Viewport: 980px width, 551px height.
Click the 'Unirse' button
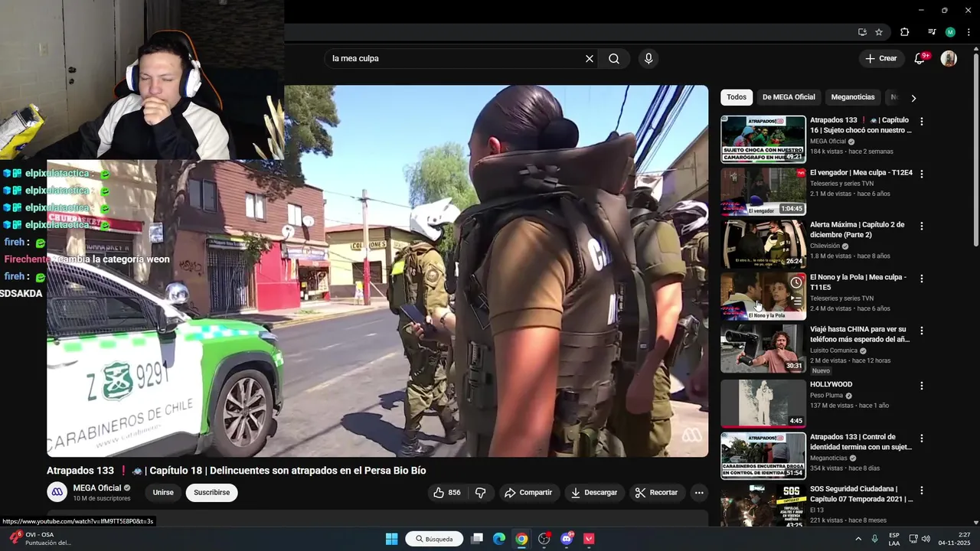pyautogui.click(x=163, y=492)
